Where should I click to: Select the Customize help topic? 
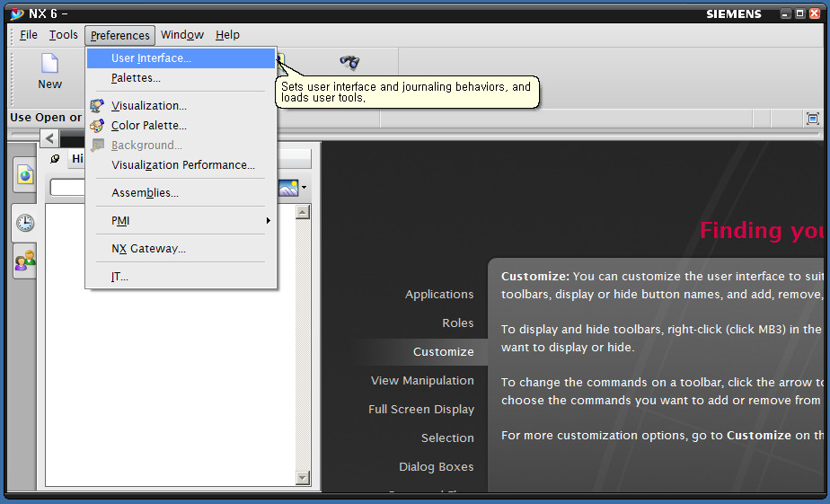[x=444, y=351]
